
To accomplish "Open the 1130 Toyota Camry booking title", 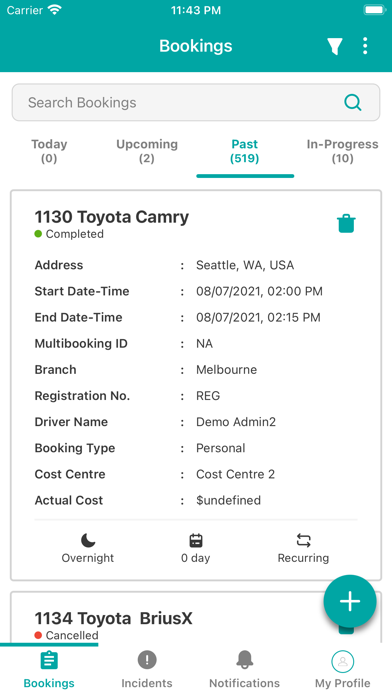I will pyautogui.click(x=112, y=217).
